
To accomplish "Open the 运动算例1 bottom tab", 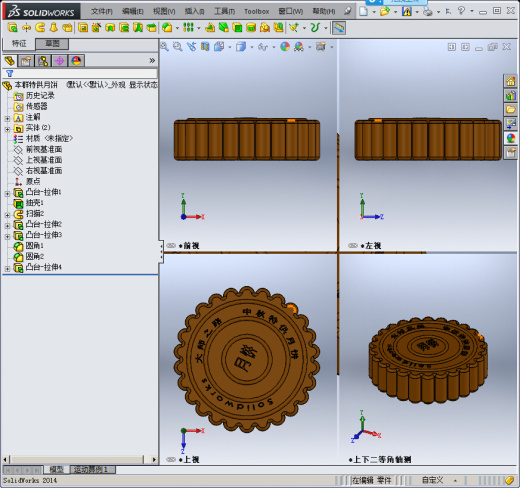I will pyautogui.click(x=93, y=470).
